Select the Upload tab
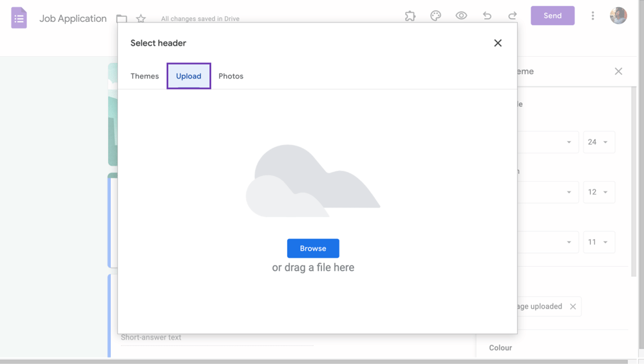 (x=189, y=76)
